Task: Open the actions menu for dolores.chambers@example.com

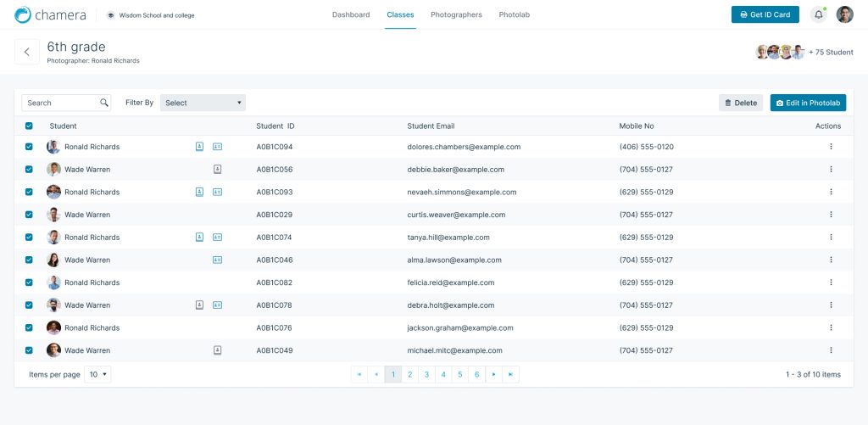Action: 831,147
